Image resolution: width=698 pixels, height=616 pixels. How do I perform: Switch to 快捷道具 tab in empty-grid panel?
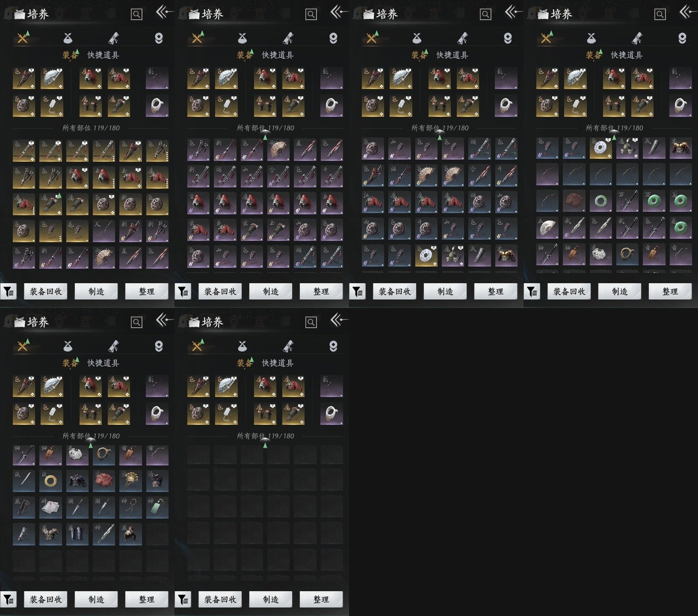pyautogui.click(x=278, y=363)
